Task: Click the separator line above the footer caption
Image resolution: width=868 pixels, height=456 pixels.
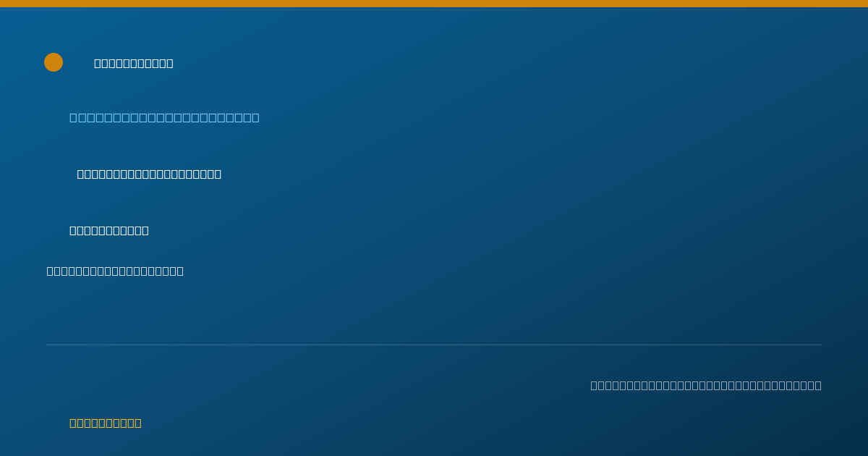Action: pos(434,345)
